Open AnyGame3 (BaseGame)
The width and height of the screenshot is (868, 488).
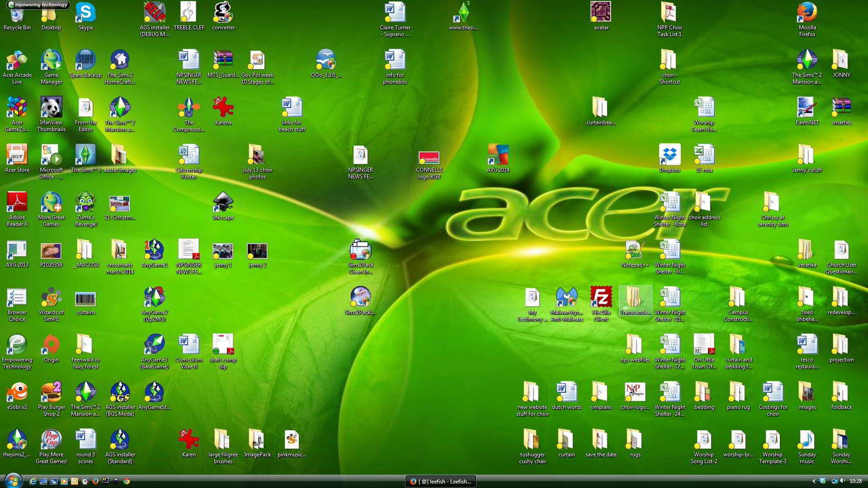coord(154,351)
